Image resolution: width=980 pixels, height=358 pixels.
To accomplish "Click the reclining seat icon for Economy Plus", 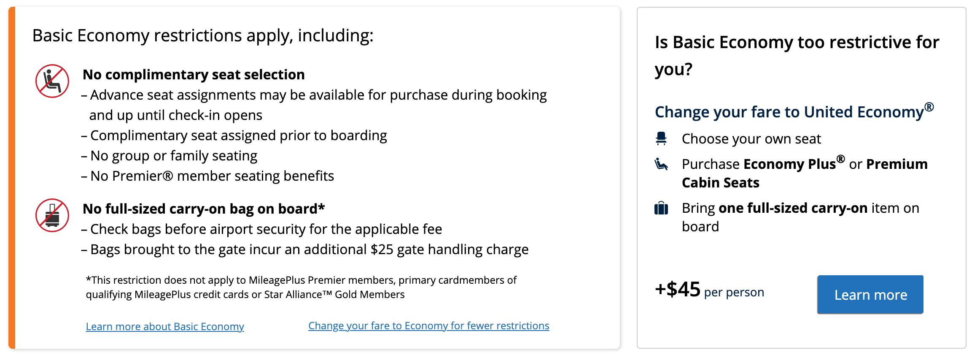I will pyautogui.click(x=661, y=164).
